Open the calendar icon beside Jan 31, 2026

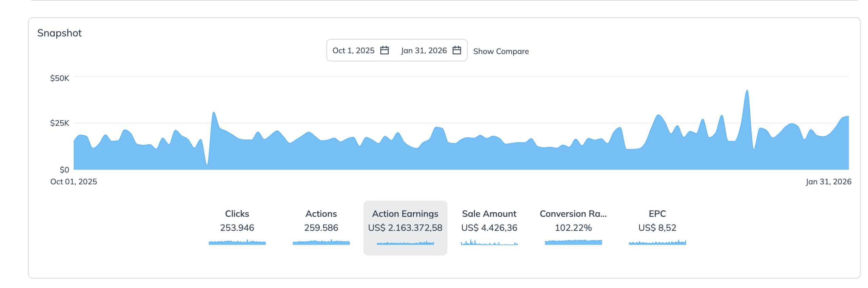pos(457,51)
